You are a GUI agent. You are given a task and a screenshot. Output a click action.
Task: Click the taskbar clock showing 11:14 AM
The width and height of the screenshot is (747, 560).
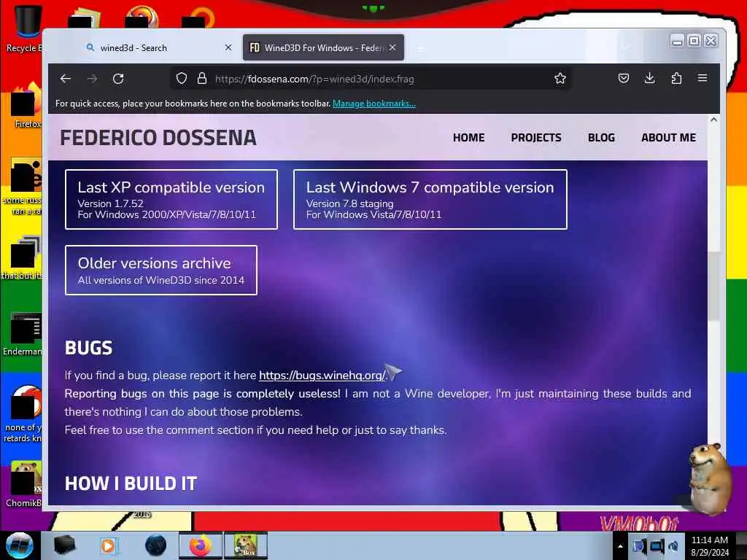coord(710,546)
